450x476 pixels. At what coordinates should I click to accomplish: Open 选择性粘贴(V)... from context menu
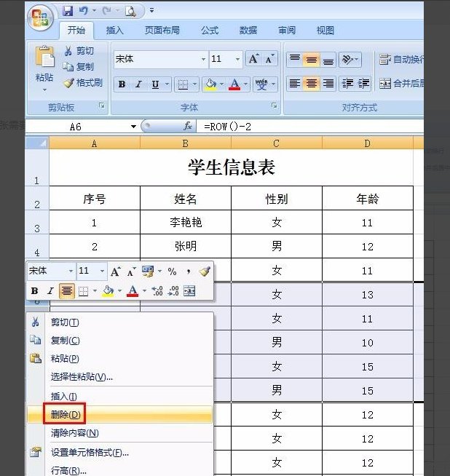click(x=120, y=377)
